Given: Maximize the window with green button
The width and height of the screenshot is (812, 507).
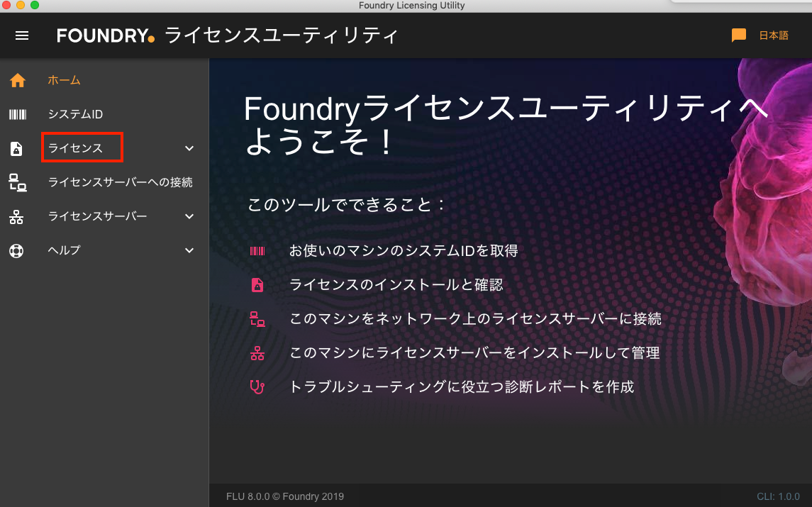Looking at the screenshot, I should tap(35, 5).
